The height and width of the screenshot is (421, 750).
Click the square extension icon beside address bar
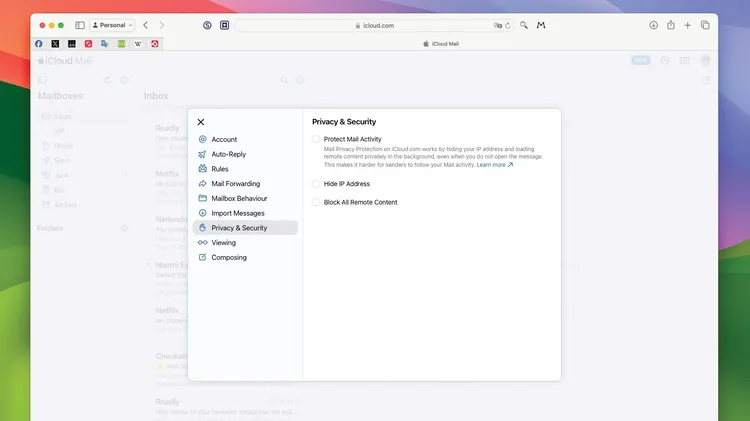(224, 25)
